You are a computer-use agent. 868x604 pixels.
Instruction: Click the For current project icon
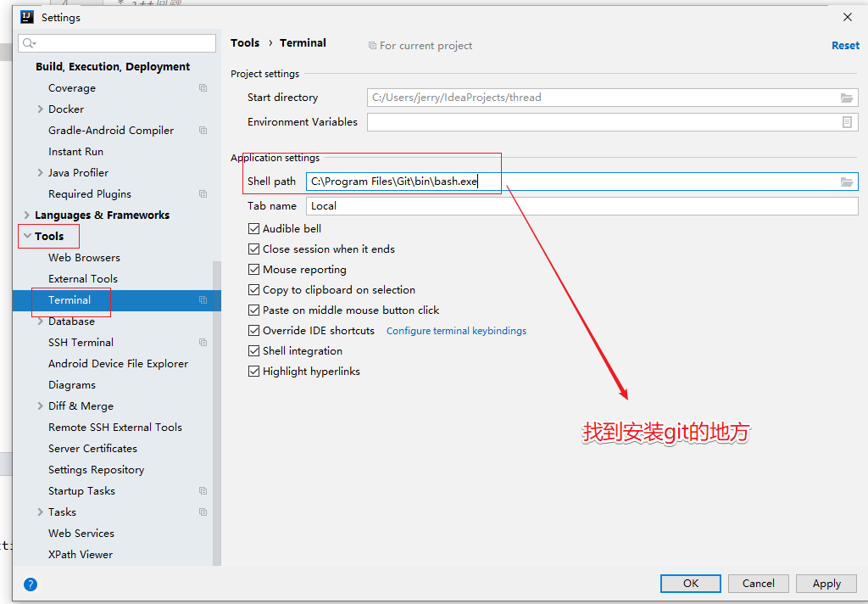[x=373, y=46]
